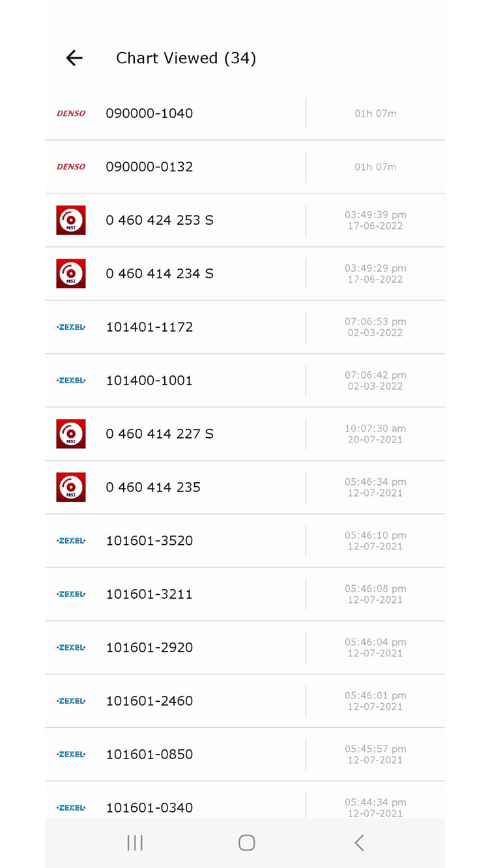Tap the 01h 07m timestamp of 090000-1040
This screenshot has height=868, width=490.
click(x=375, y=113)
